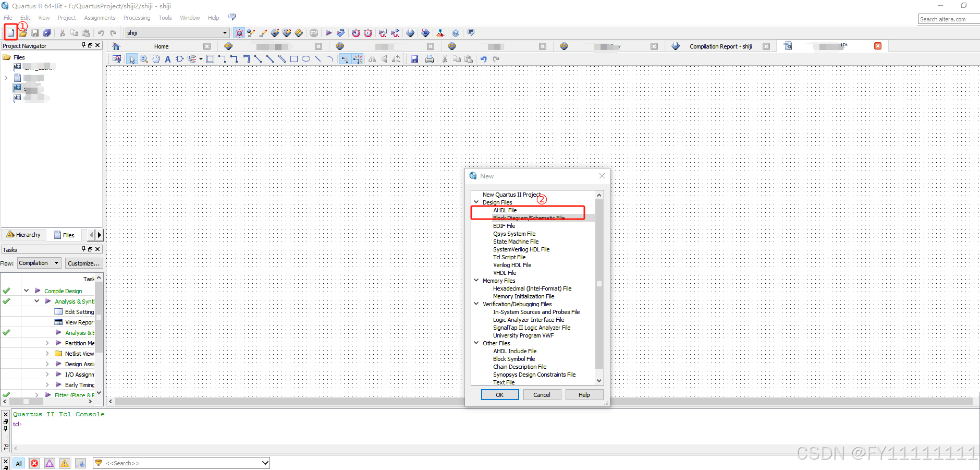Select the Symbol tool gate icon
The image size is (980, 470).
(179, 59)
